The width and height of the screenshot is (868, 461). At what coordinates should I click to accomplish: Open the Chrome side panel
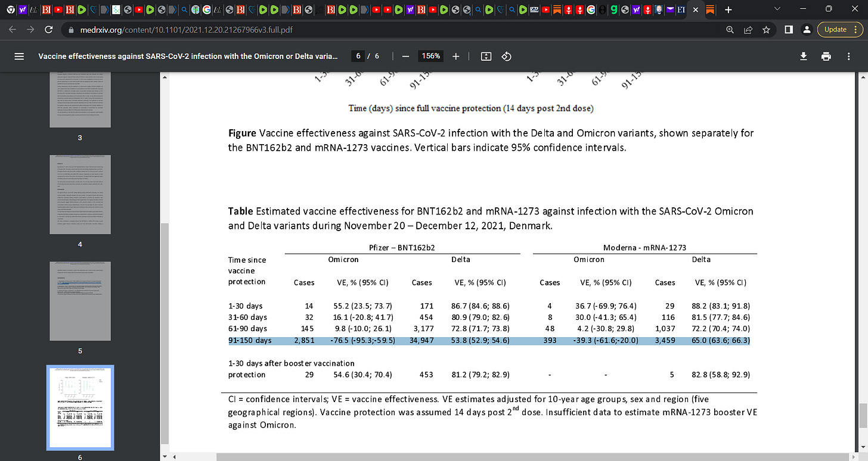point(788,29)
